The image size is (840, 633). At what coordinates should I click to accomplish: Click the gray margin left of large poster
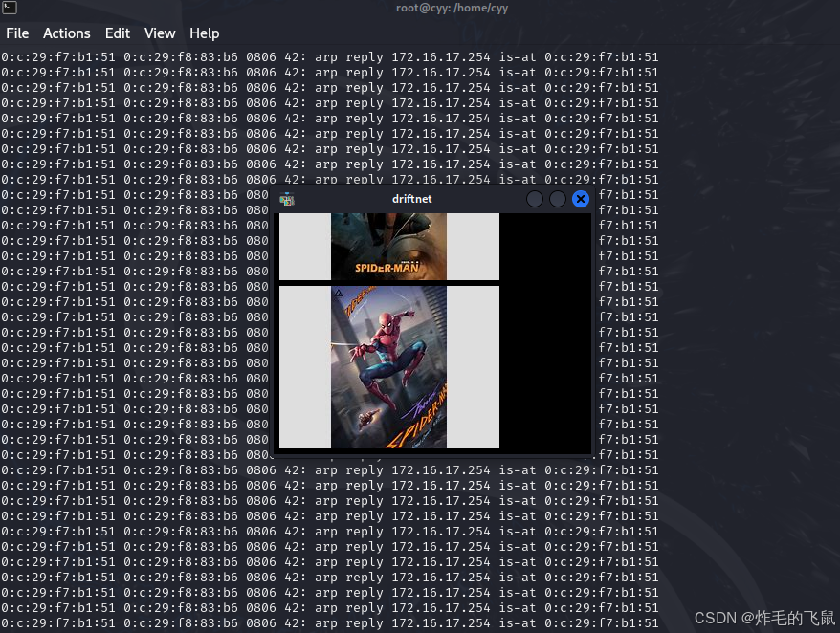pyautogui.click(x=304, y=366)
